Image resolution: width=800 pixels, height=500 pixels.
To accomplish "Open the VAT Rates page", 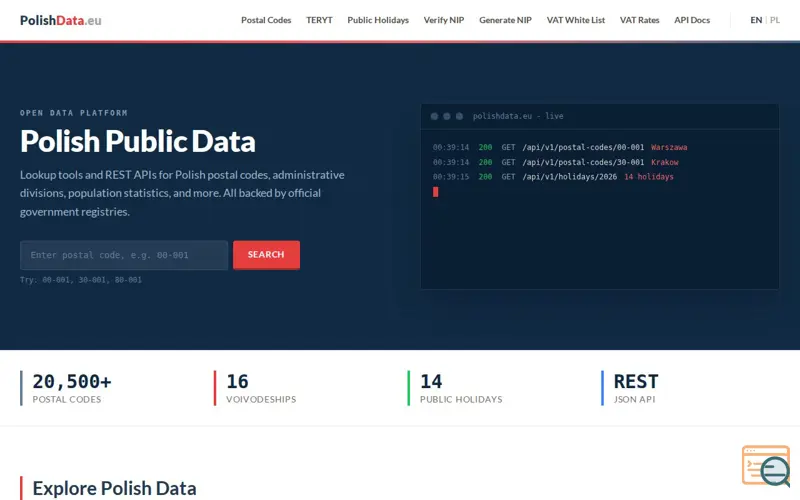I will 639,20.
